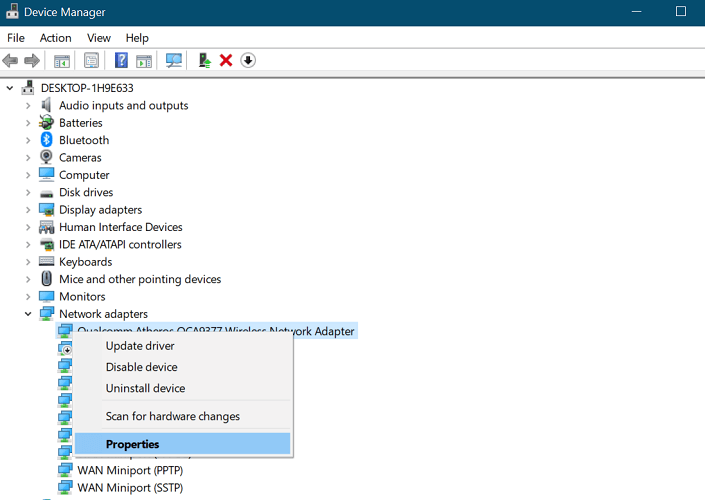Expand the Disk drives chevron
The image size is (705, 500).
click(x=28, y=192)
